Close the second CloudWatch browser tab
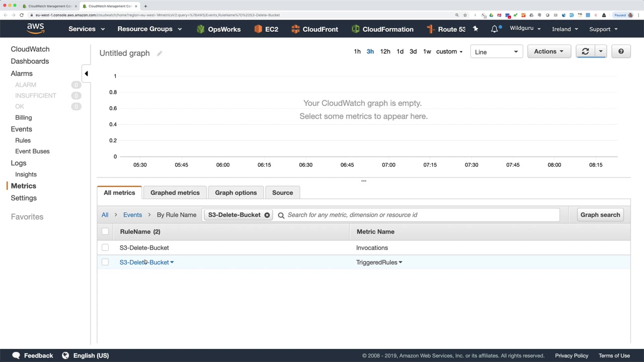Image resolution: width=644 pixels, height=362 pixels. (136, 6)
